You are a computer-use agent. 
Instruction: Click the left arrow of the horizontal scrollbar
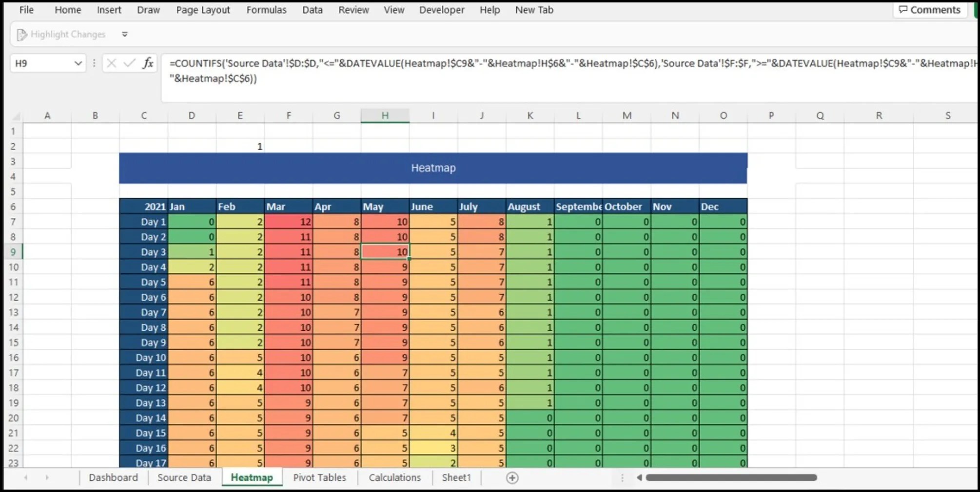(639, 478)
